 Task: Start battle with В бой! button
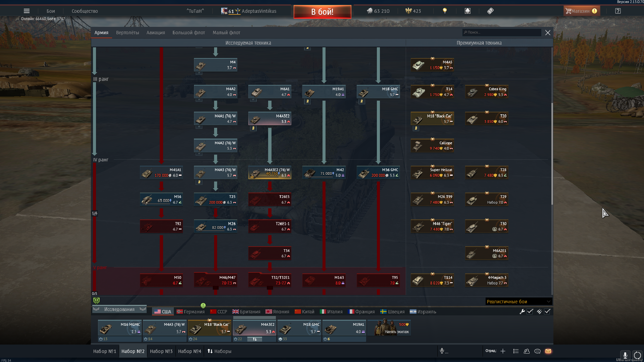(x=322, y=12)
